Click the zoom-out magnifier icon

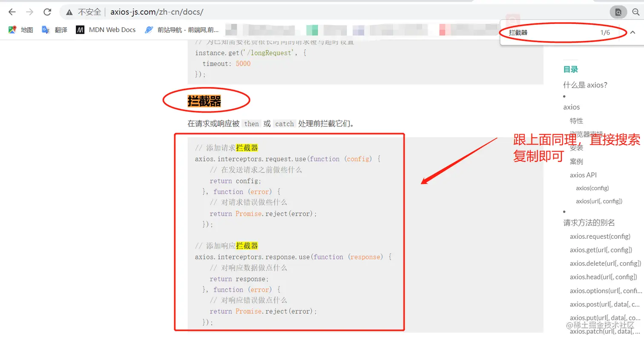click(x=635, y=12)
